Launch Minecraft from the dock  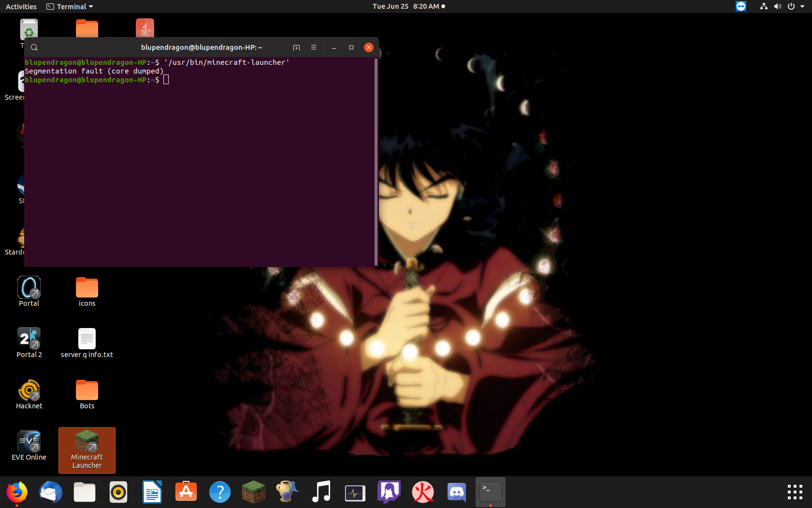pos(254,492)
